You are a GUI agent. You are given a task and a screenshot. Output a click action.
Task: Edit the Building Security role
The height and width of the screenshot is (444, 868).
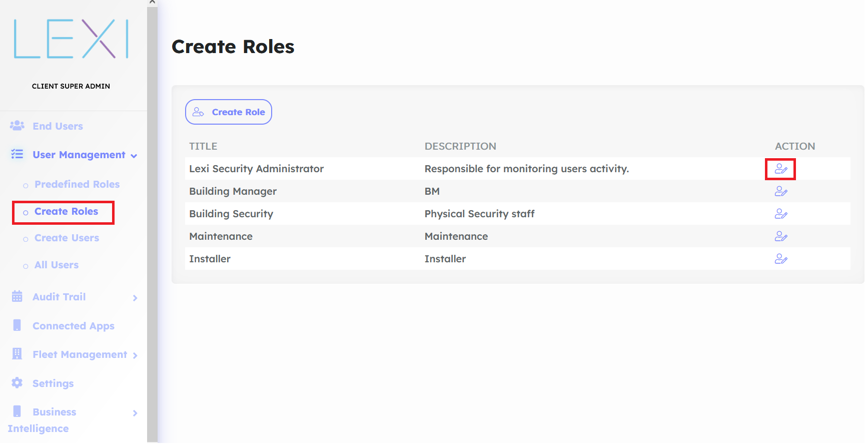(x=780, y=214)
